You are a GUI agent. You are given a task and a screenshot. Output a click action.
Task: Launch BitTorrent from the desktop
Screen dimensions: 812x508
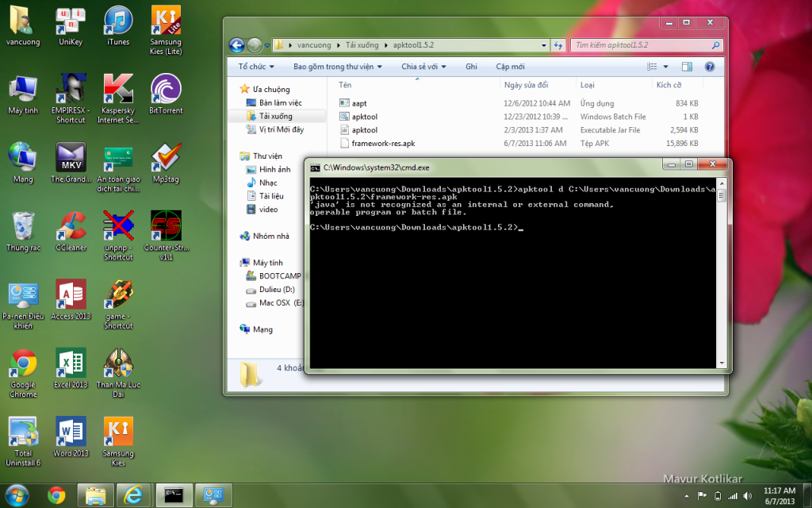point(166,94)
